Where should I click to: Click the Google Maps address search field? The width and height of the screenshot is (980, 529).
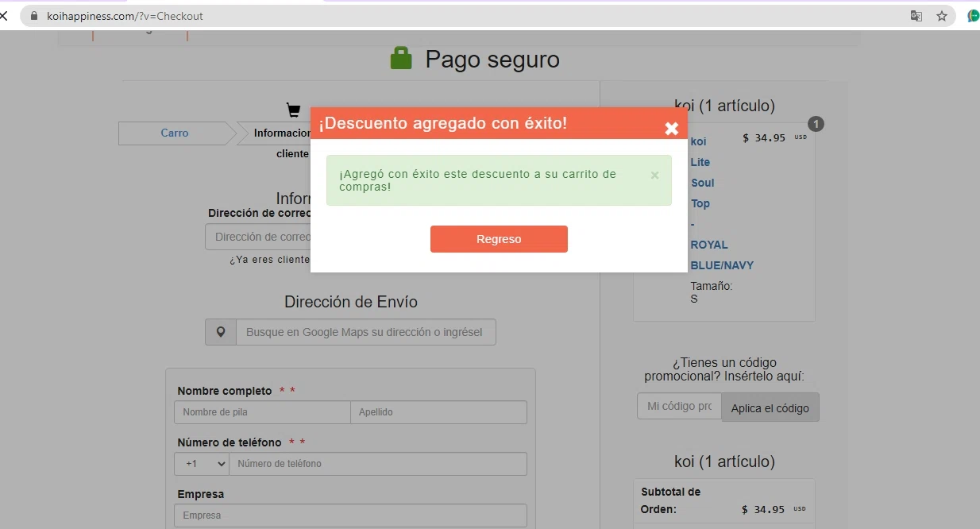(x=365, y=332)
